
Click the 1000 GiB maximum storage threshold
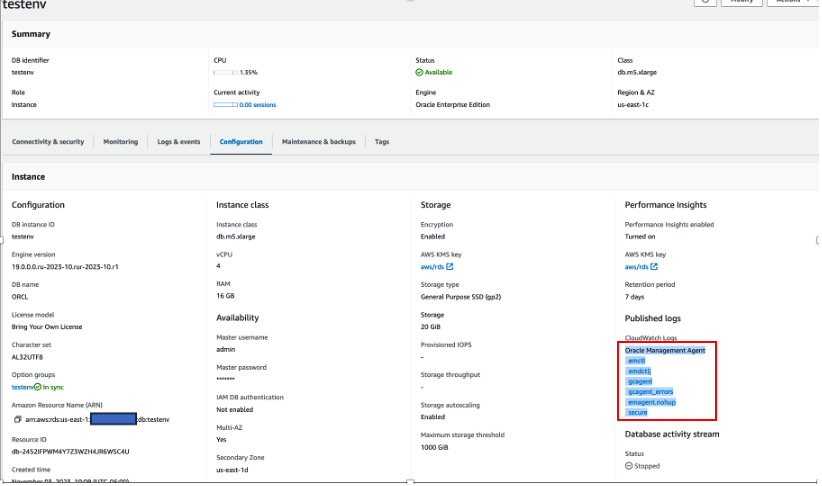point(435,447)
